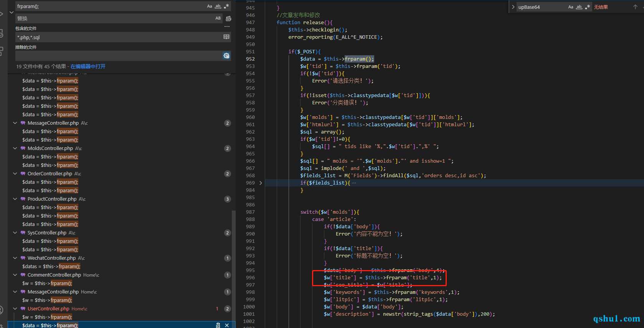Click match count badge of ProductController.php
This screenshot has height=328, width=644.
(x=228, y=199)
